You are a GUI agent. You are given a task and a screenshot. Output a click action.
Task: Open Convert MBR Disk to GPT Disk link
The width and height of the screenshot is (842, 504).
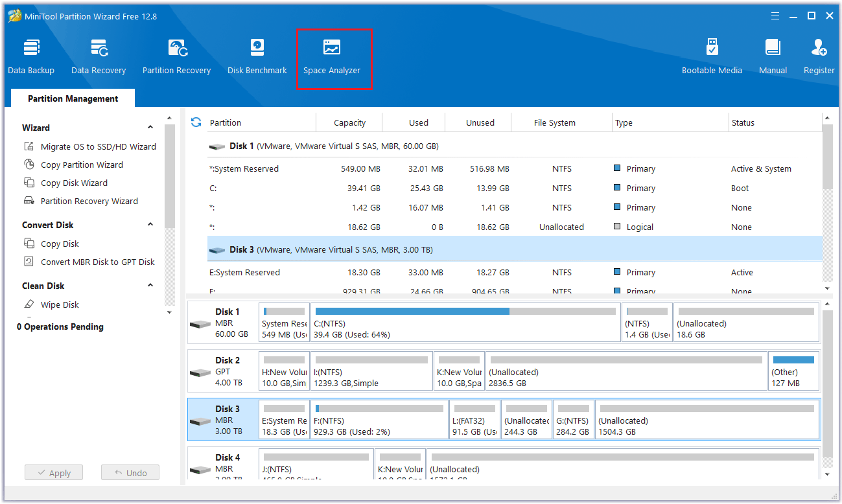(98, 262)
